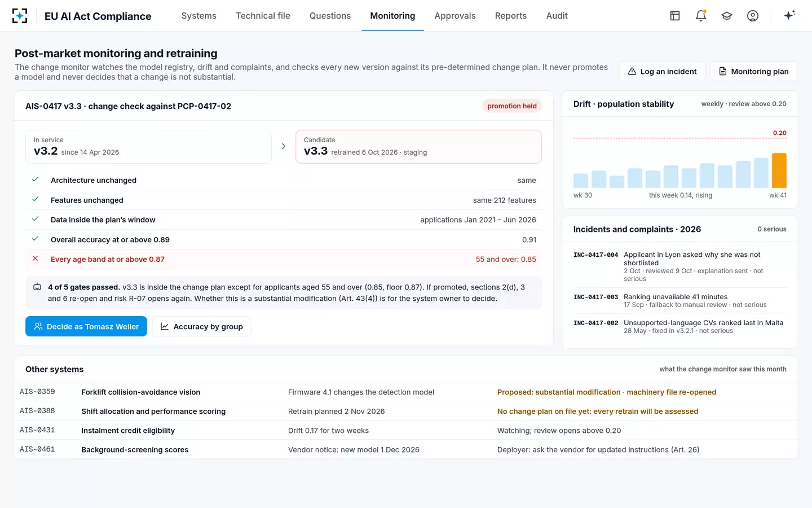
Task: Open the Audit tab
Action: (x=557, y=16)
